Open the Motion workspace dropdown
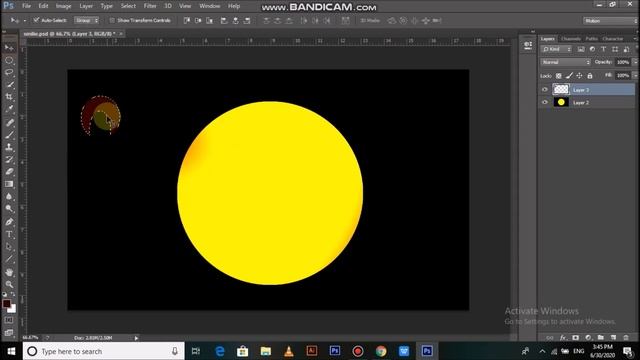640x360 pixels. pos(610,20)
